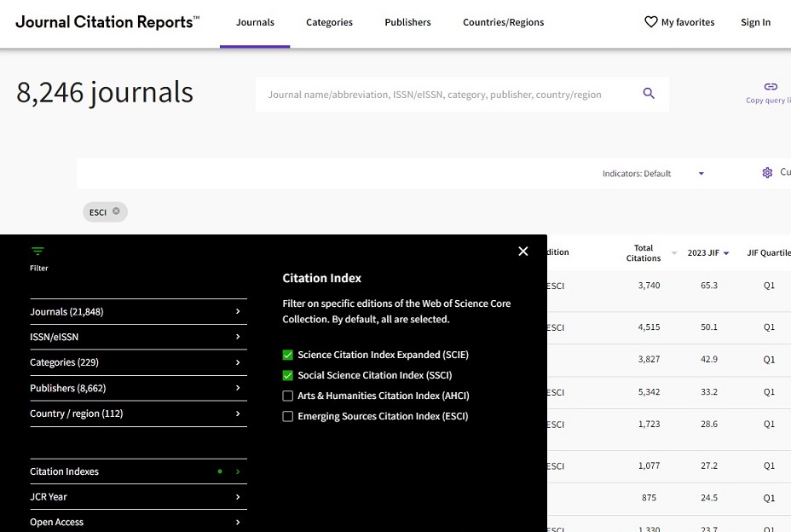Click total citations value 3,827
Viewport: 791px width, 532px height.
[x=649, y=360]
